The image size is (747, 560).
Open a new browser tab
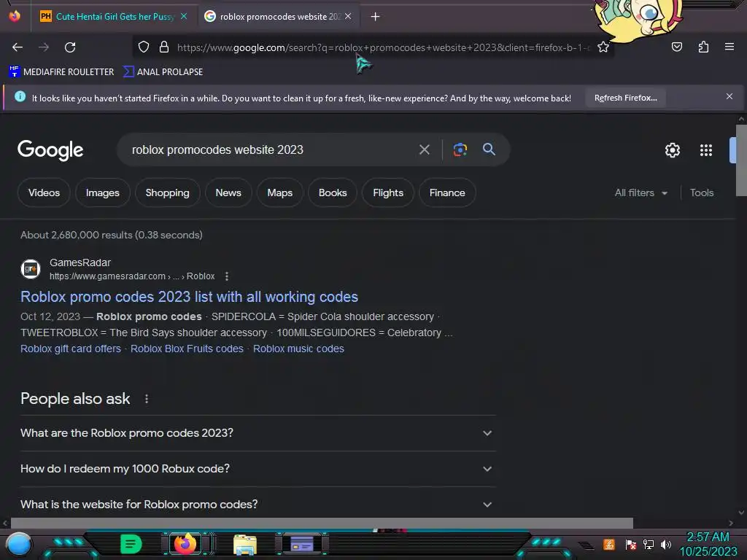375,17
